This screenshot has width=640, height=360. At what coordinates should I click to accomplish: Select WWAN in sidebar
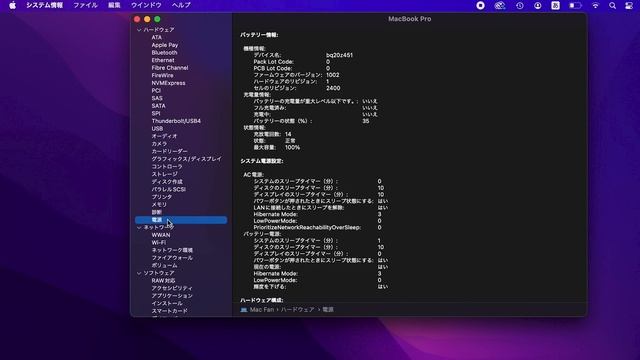161,235
